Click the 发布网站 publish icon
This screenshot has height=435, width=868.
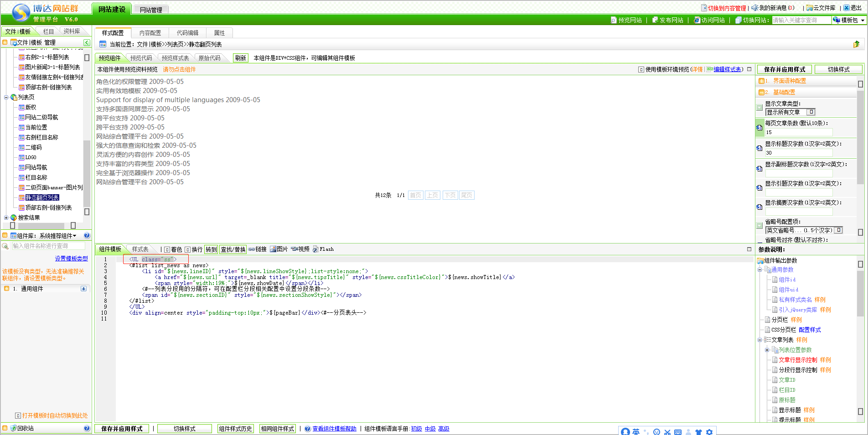click(655, 20)
